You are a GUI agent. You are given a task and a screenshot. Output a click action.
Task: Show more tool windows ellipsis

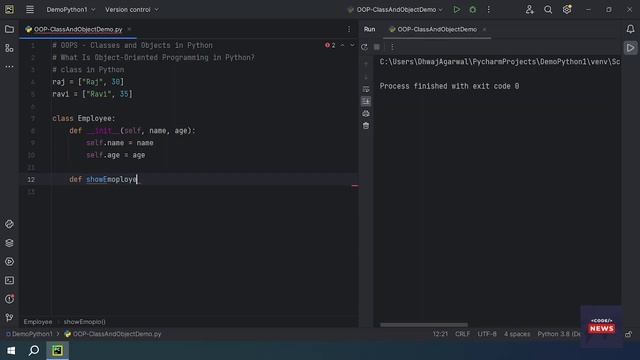[x=9, y=67]
